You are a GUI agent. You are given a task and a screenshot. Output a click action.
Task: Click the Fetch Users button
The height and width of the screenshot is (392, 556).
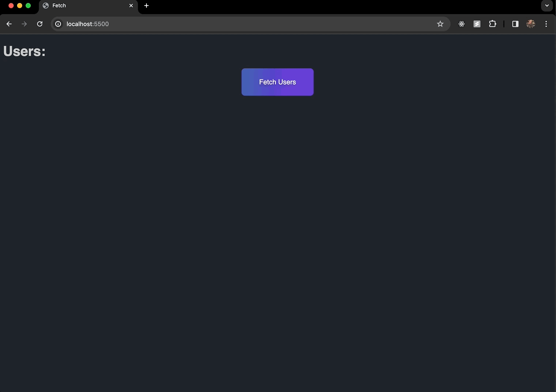coord(277,82)
